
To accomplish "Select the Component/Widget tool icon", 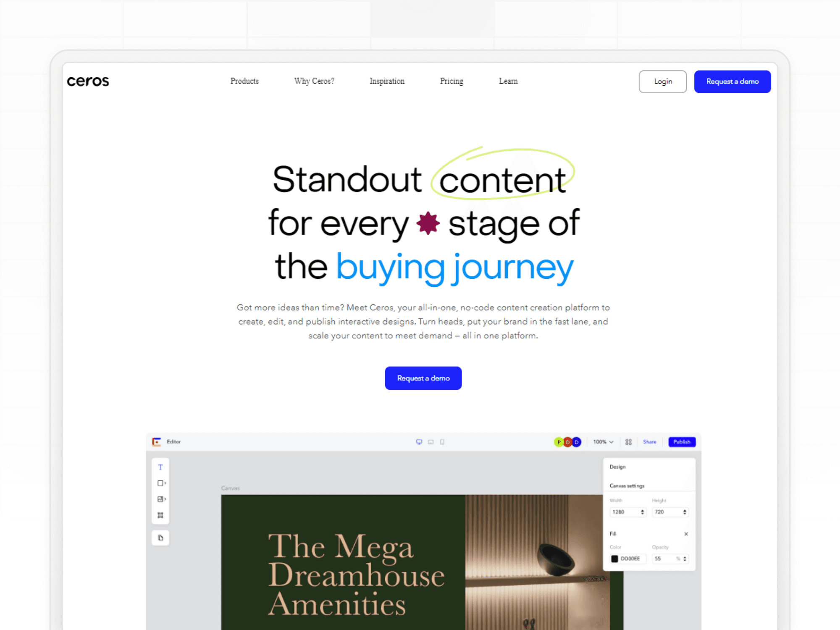I will pyautogui.click(x=161, y=515).
